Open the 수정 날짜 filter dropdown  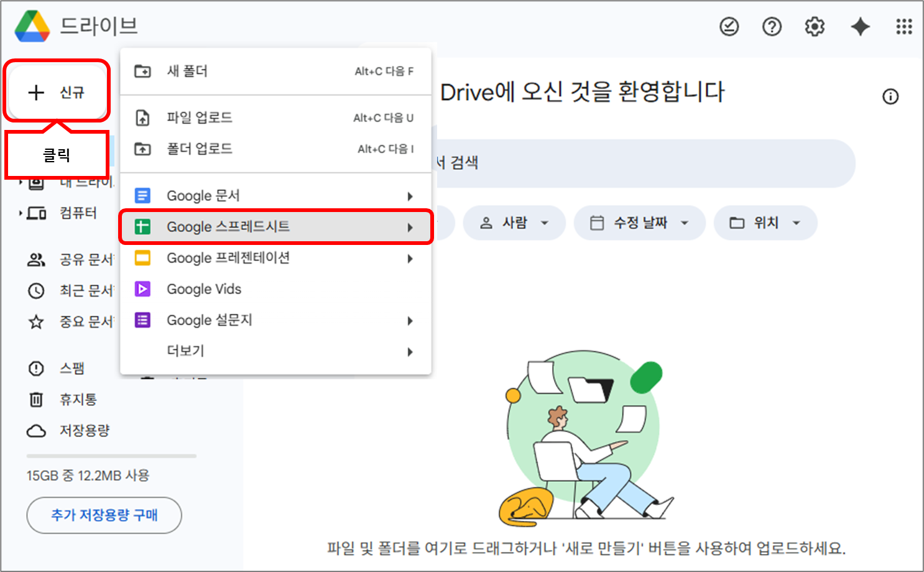point(639,223)
